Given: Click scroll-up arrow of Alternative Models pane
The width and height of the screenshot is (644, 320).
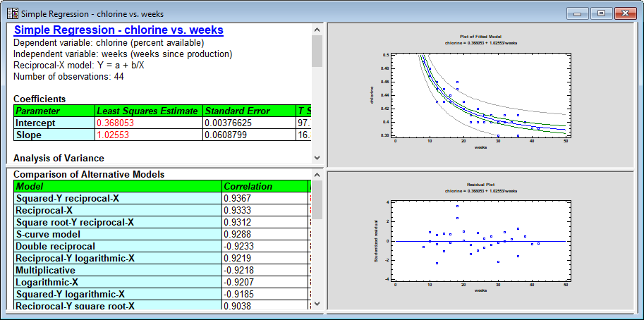Looking at the screenshot, I should point(317,175).
